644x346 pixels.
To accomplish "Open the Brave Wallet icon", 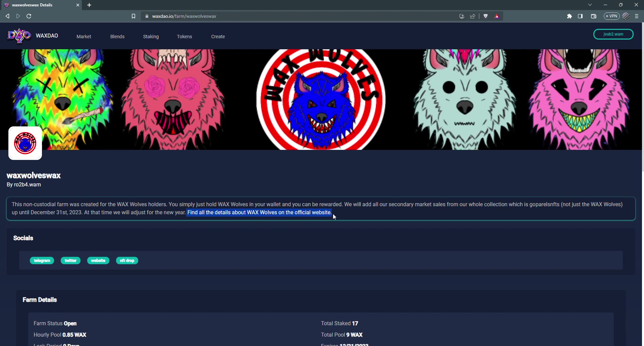I will coord(594,16).
